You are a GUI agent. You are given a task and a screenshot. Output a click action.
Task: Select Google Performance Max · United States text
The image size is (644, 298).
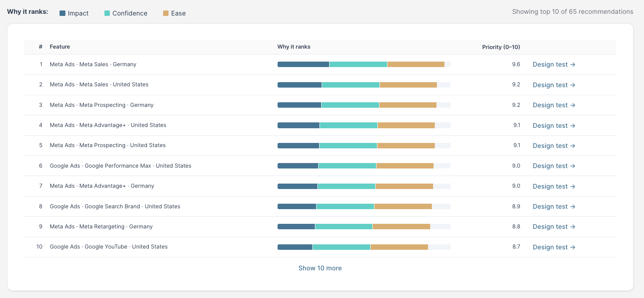click(120, 166)
